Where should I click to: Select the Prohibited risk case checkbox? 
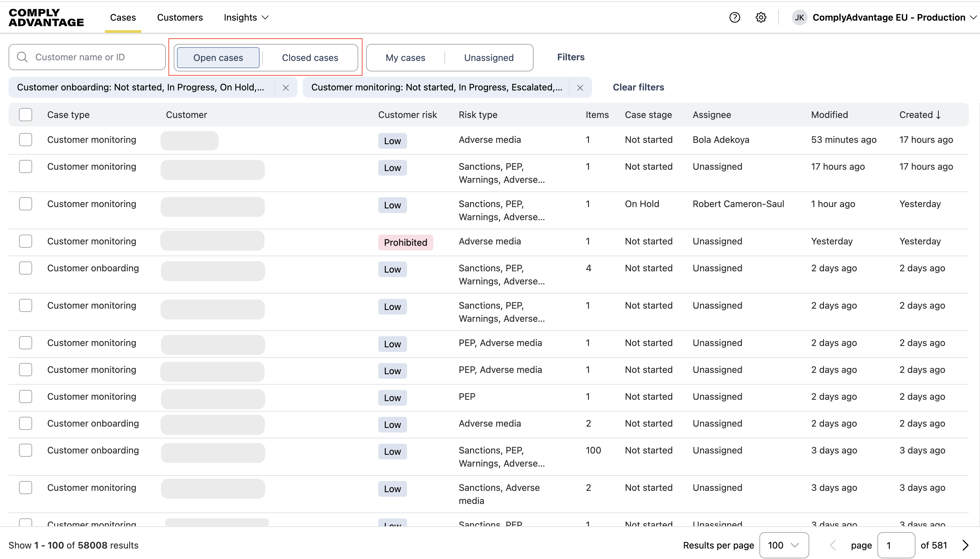[25, 241]
